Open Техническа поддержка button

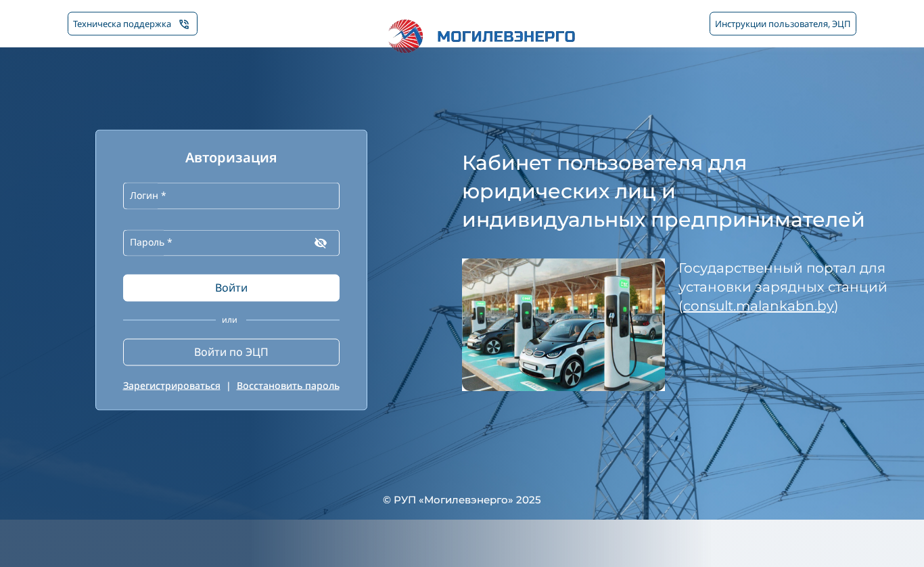(133, 24)
